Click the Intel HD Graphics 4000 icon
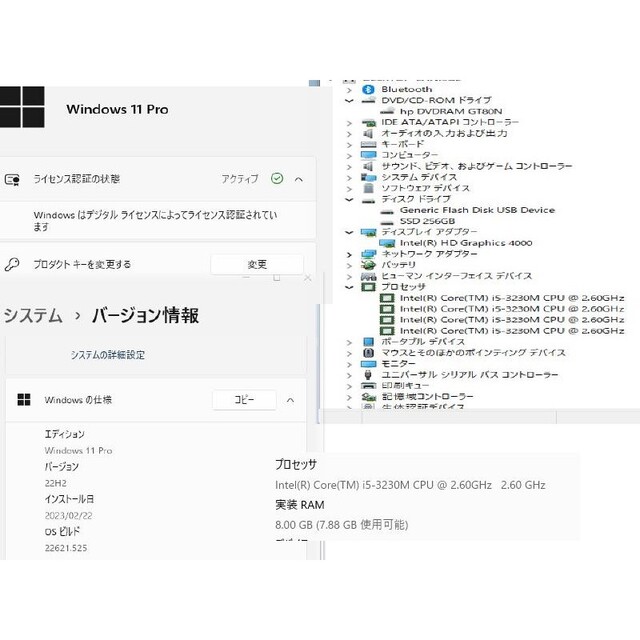640x640 pixels. (x=387, y=243)
